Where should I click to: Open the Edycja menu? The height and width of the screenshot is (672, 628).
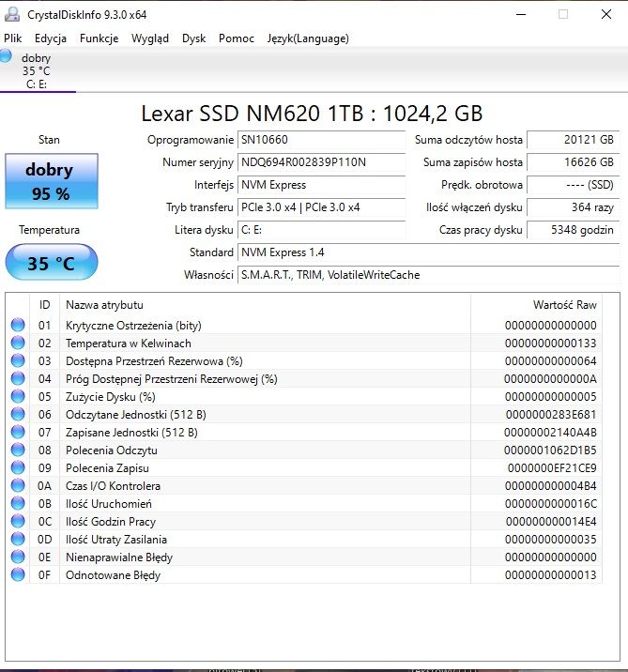(x=51, y=38)
